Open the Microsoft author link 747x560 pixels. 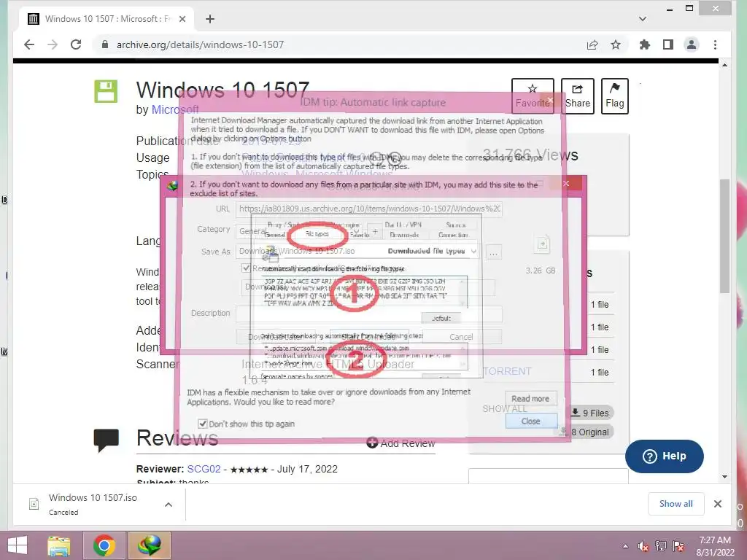[175, 109]
